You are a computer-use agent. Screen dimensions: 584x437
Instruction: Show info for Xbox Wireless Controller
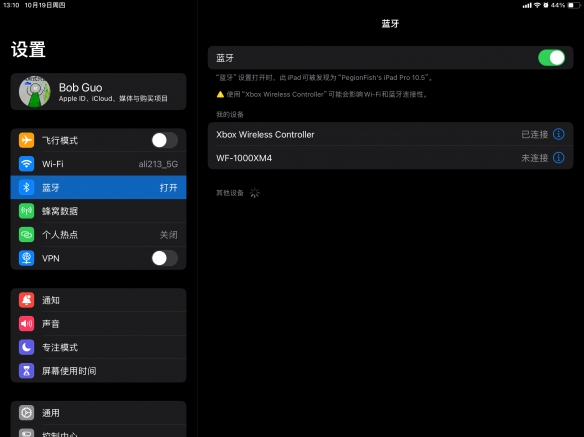558,134
